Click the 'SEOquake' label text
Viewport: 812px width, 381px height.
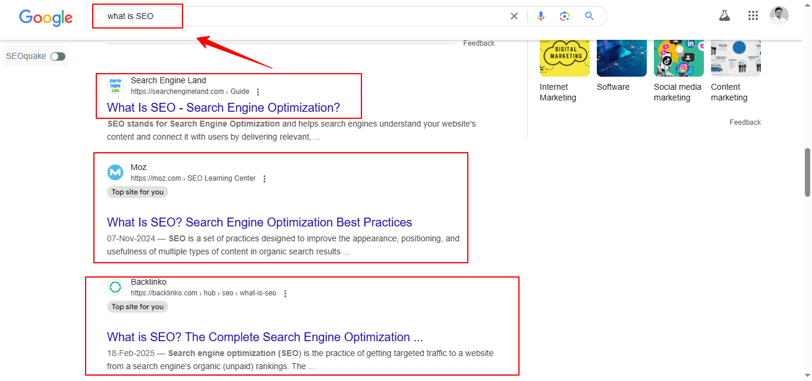pyautogui.click(x=26, y=56)
